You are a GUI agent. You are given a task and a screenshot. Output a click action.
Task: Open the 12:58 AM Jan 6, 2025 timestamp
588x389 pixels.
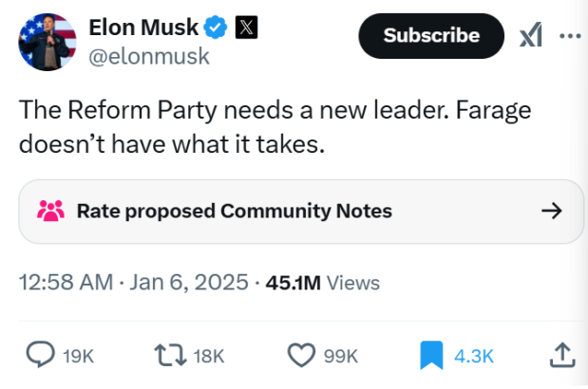click(134, 283)
